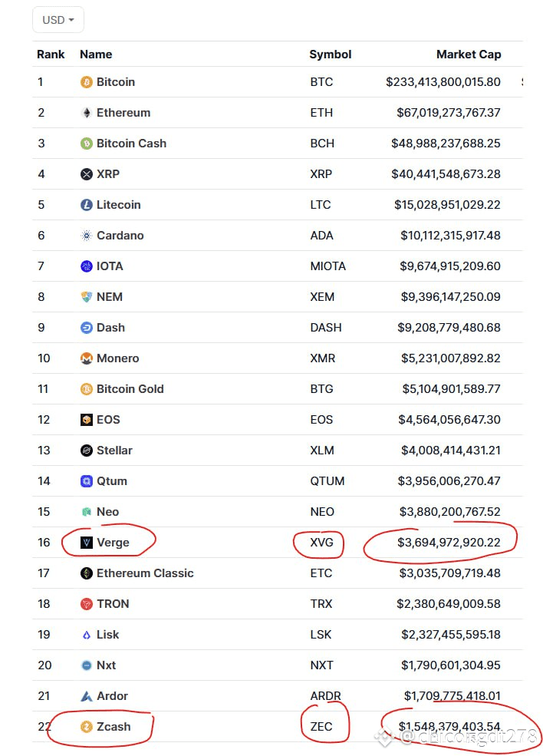Viewport: 543px width, 756px height.
Task: Open the Stellar coin link
Action: (114, 451)
